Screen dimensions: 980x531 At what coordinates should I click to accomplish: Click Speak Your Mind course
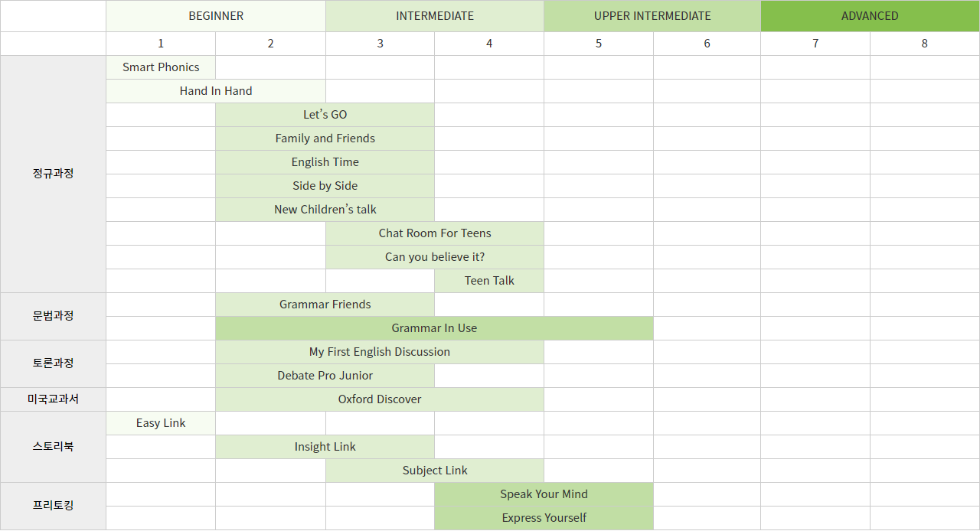point(544,494)
